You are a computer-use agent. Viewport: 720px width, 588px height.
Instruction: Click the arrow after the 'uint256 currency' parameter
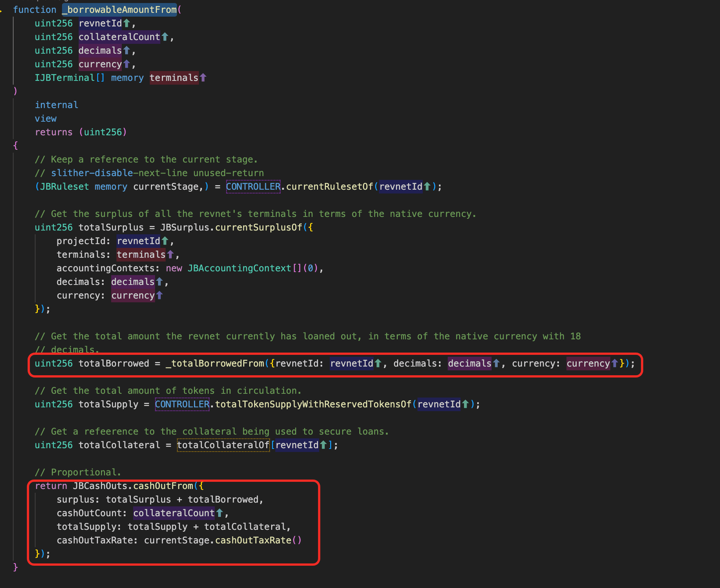pyautogui.click(x=127, y=64)
